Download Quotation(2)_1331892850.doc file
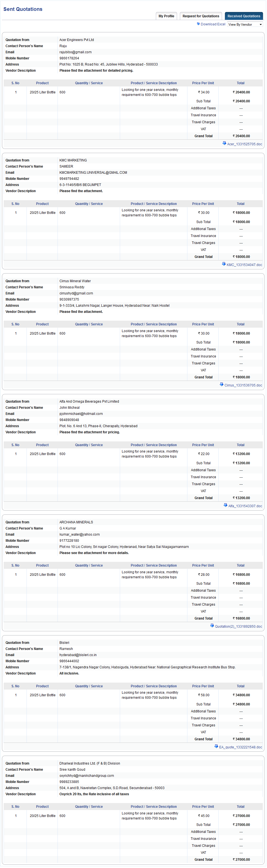Screen dimensions: 267x868 tap(238, 627)
